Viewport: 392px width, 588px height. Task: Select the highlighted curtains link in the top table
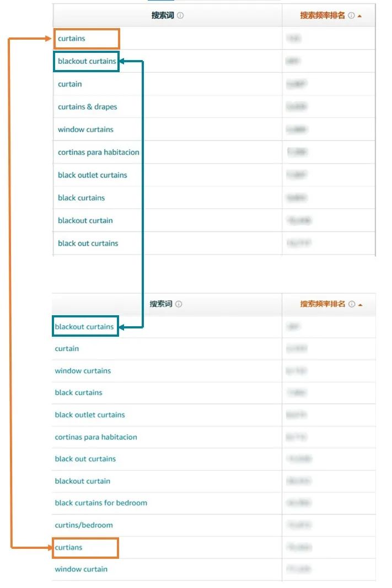click(72, 39)
